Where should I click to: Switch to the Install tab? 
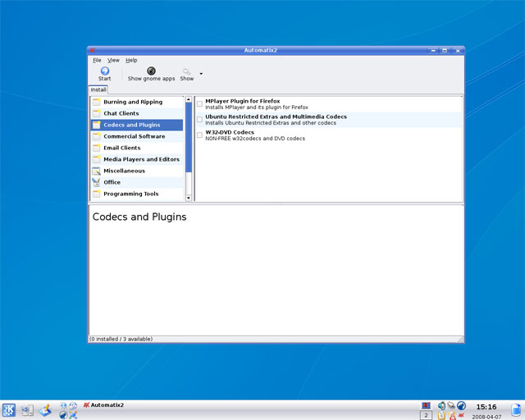tap(98, 89)
